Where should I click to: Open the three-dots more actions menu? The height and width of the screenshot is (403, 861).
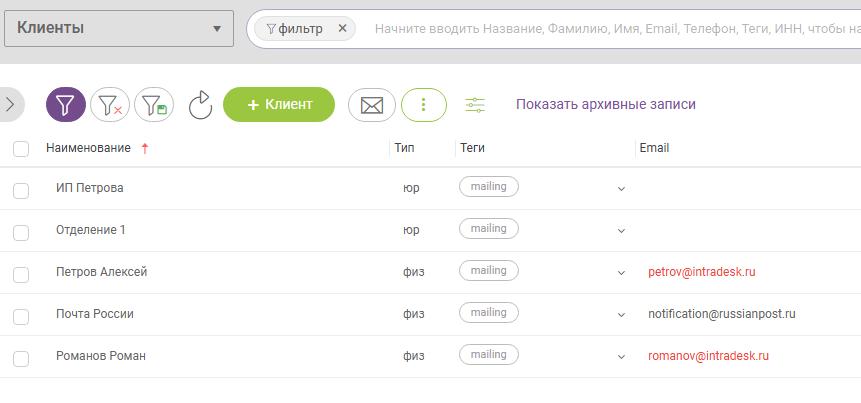(424, 104)
